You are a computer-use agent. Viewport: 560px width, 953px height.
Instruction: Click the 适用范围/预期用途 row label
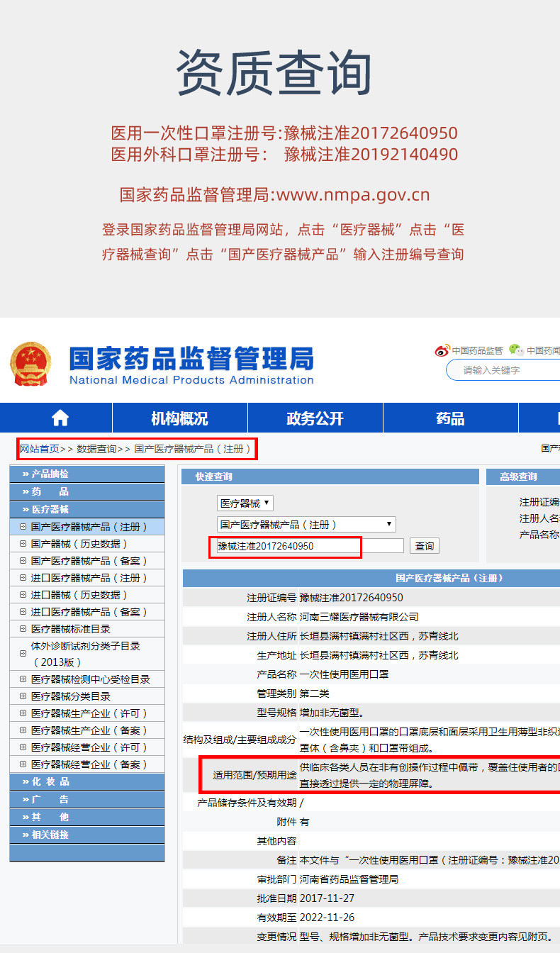coord(254,775)
